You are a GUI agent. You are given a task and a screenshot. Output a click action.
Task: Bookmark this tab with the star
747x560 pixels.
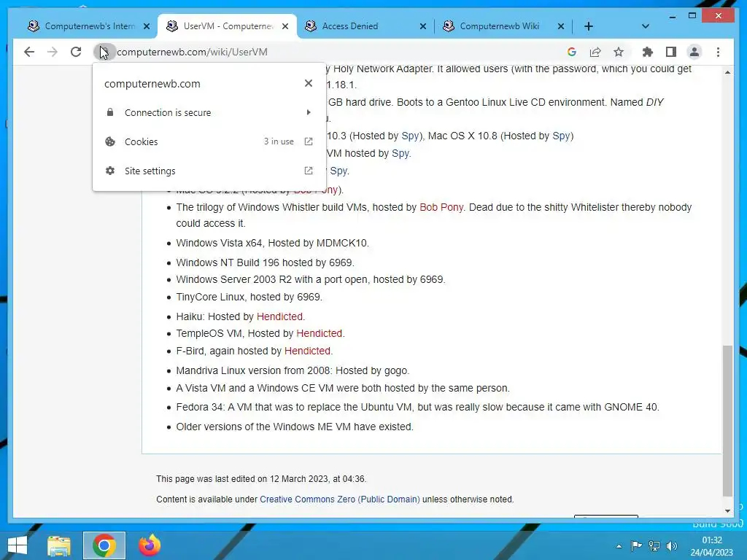619,52
